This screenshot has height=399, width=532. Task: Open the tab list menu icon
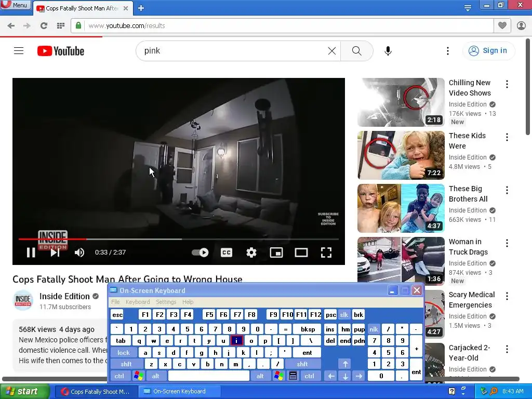(468, 8)
